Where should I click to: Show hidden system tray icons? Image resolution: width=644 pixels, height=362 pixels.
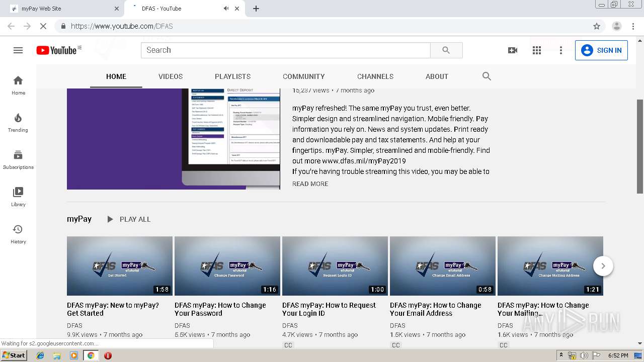click(561, 355)
